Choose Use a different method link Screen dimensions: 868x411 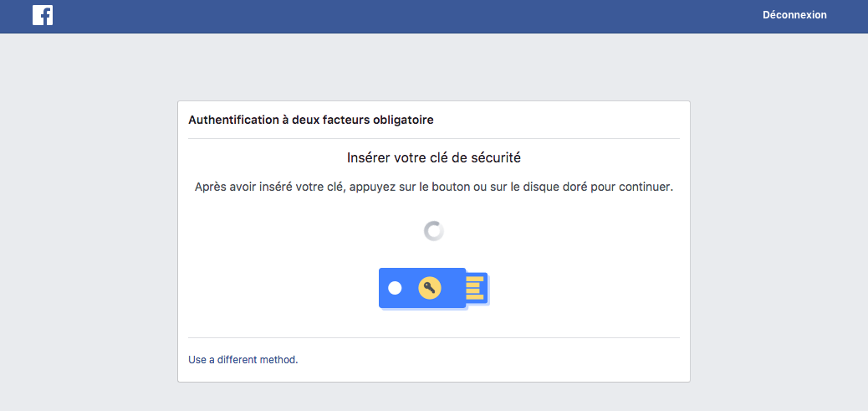(x=243, y=359)
